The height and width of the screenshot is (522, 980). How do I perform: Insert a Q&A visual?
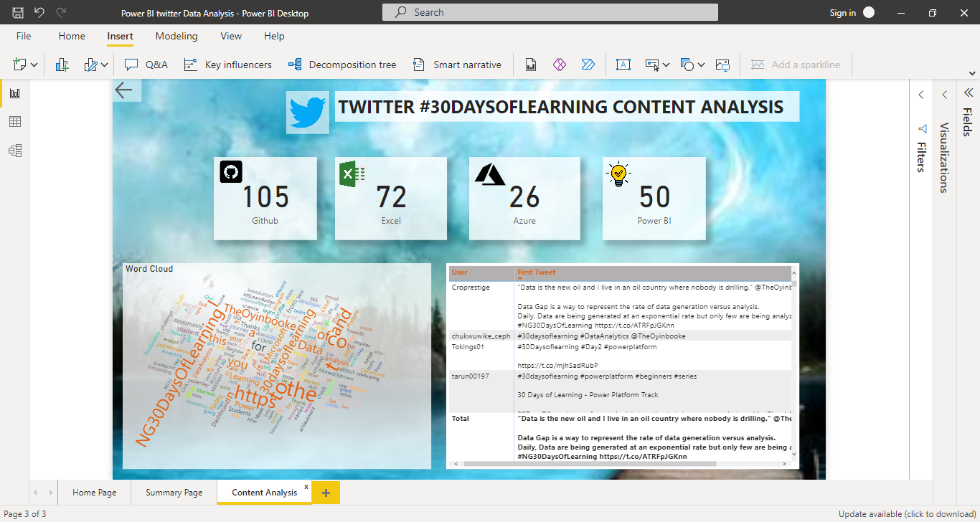(146, 65)
